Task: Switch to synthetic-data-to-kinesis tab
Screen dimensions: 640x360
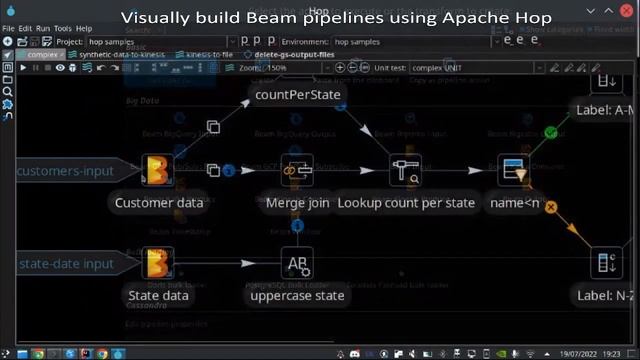Action: click(x=118, y=55)
